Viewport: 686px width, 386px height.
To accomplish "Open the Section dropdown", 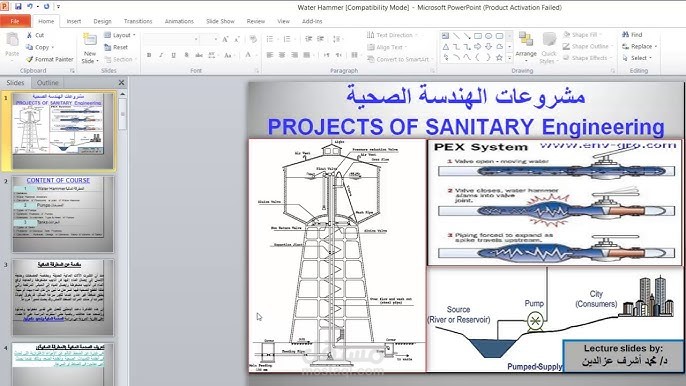I will tap(120, 59).
